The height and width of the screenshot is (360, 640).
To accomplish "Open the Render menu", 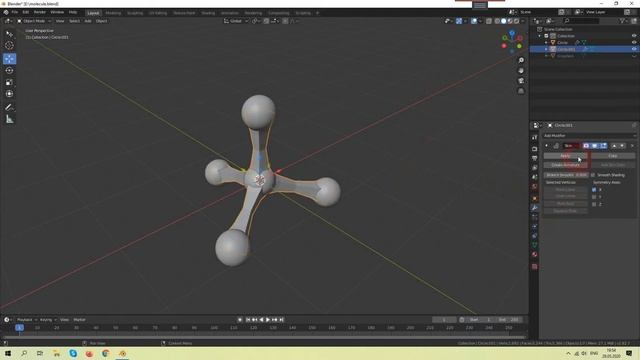I will click(40, 12).
